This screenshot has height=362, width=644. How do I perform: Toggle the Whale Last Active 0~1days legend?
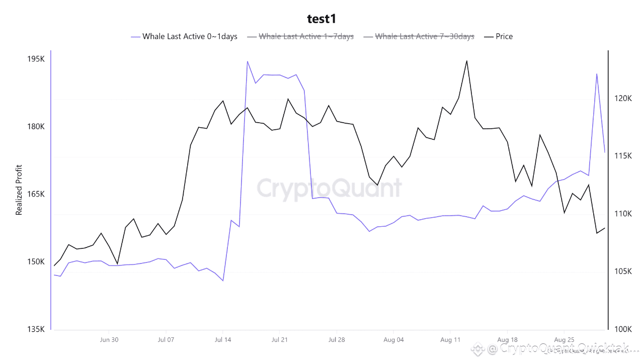pyautogui.click(x=184, y=36)
